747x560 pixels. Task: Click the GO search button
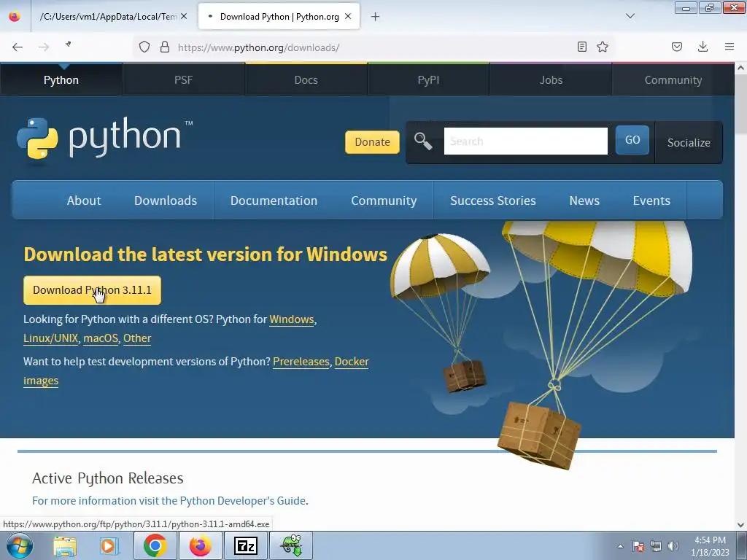632,140
